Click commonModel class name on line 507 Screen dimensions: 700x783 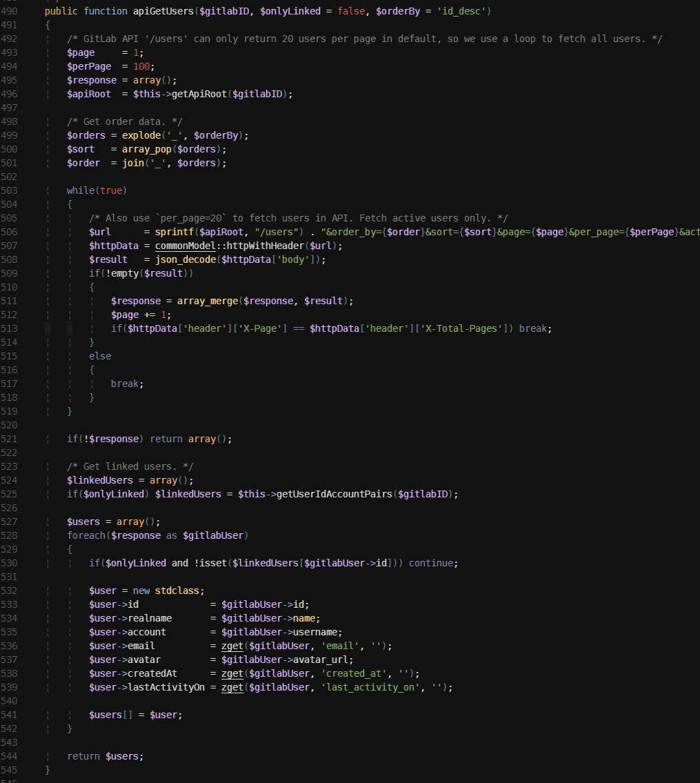coord(186,246)
